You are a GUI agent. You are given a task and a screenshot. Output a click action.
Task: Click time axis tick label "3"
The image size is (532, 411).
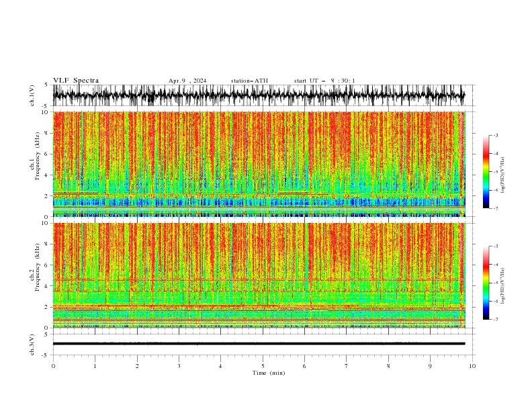pyautogui.click(x=179, y=366)
